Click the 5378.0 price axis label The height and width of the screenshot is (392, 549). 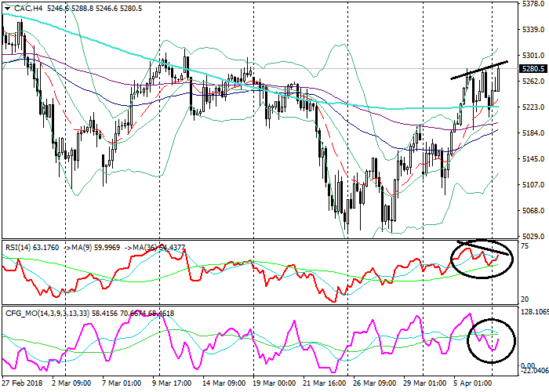[x=533, y=5]
